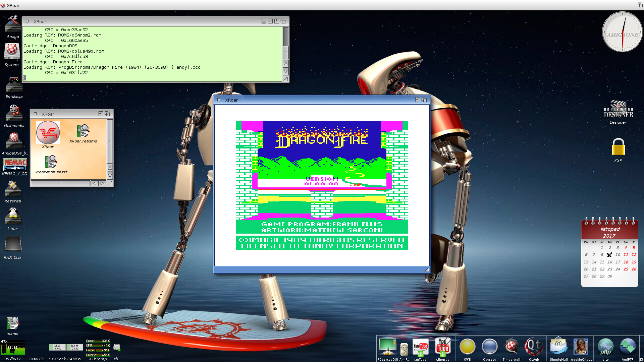Screen dimensions: 644x362
Task: Click the Dragon Fire emulator display
Action: pyautogui.click(x=322, y=185)
